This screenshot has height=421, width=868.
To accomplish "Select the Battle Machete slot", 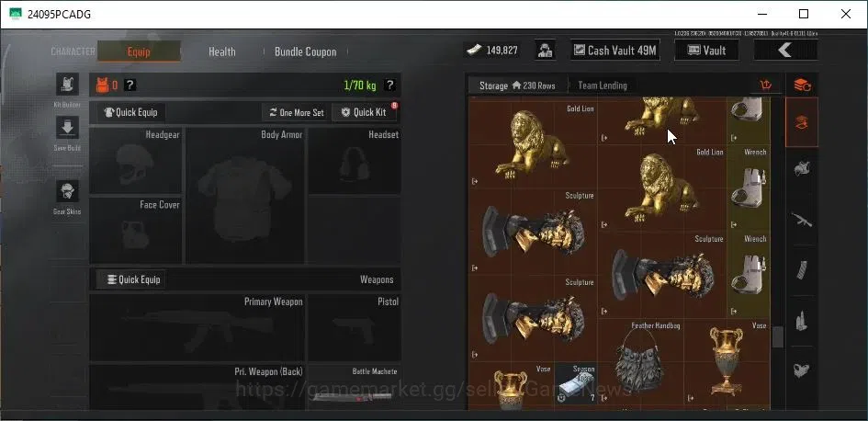I will [x=355, y=388].
